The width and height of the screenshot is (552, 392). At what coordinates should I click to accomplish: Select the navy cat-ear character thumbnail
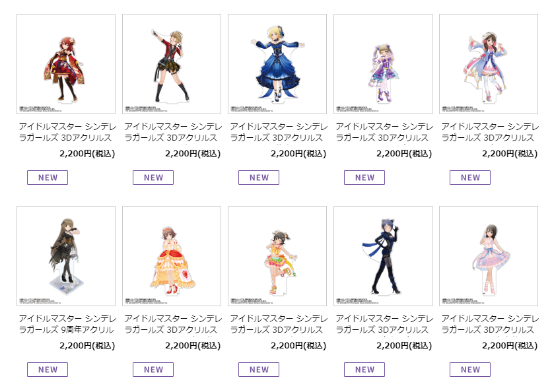point(383,256)
